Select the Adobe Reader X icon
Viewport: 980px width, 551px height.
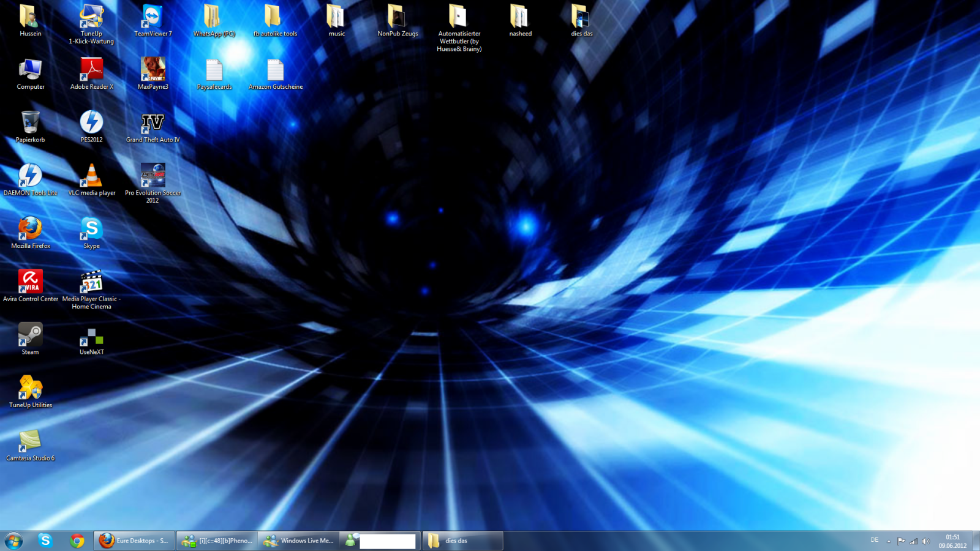[91, 70]
